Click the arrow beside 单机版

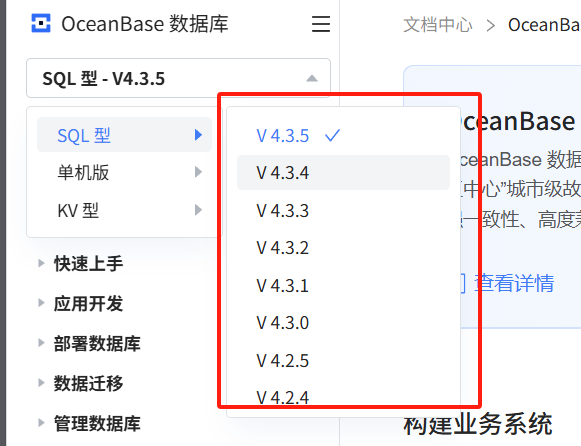point(199,172)
